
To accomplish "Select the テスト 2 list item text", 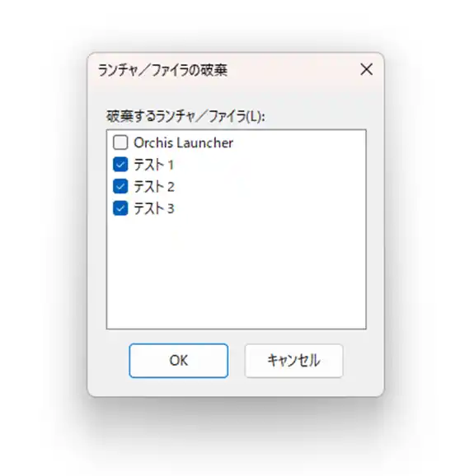I will point(154,187).
